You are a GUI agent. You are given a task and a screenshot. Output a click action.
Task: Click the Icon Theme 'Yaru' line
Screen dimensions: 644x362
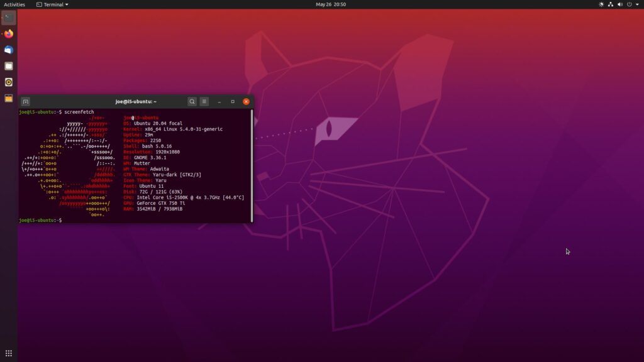click(x=145, y=180)
